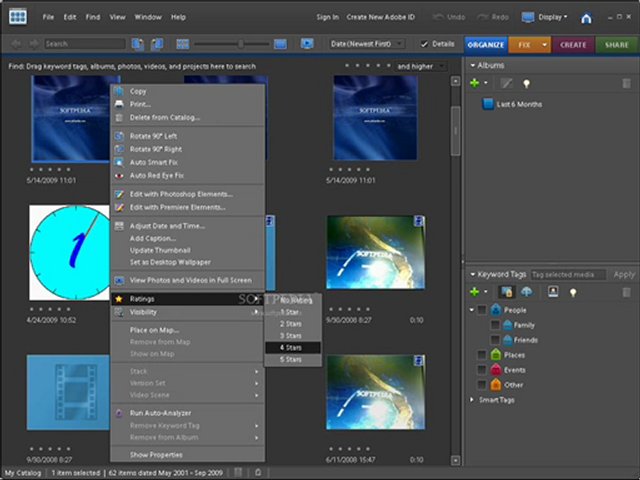Check the Other tag checkbox

[482, 384]
